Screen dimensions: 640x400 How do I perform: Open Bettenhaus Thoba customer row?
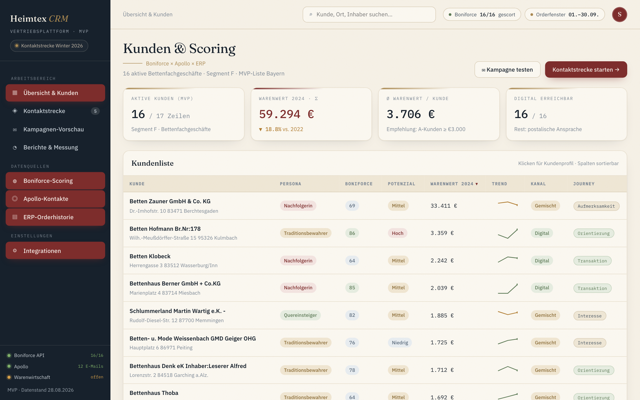click(375, 392)
